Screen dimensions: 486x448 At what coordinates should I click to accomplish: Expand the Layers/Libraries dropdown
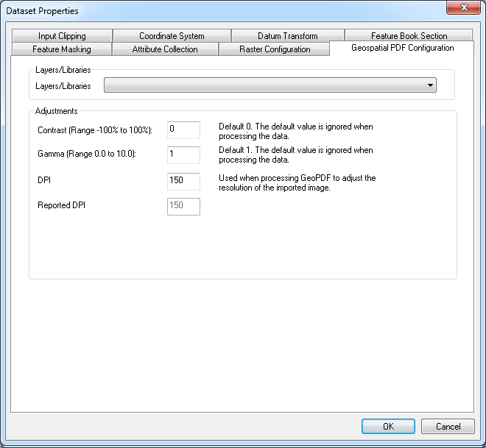pyautogui.click(x=270, y=85)
